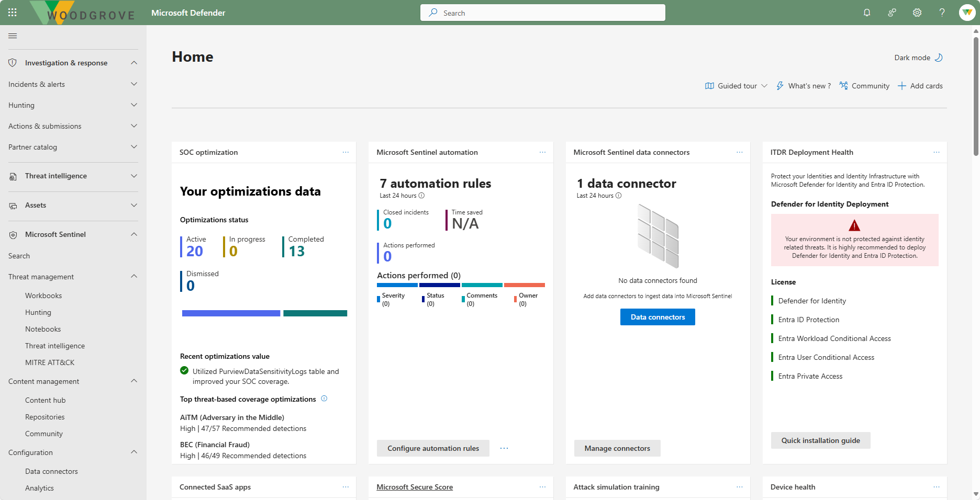Open Device health card more options
The width and height of the screenshot is (980, 500).
point(936,487)
